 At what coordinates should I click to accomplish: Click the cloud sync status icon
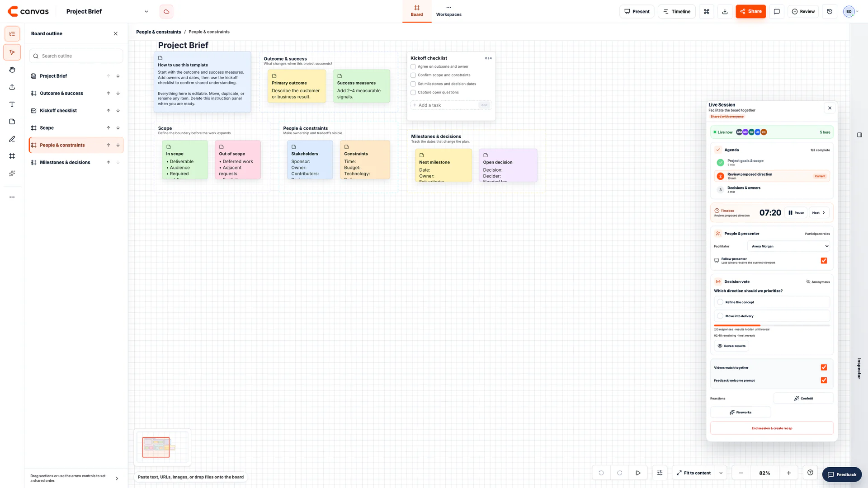coord(166,11)
